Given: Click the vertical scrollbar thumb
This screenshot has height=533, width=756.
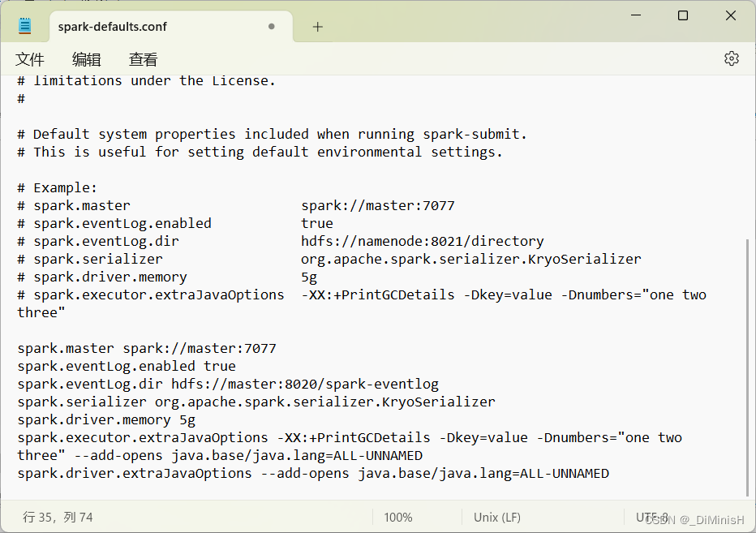Looking at the screenshot, I should [x=748, y=367].
